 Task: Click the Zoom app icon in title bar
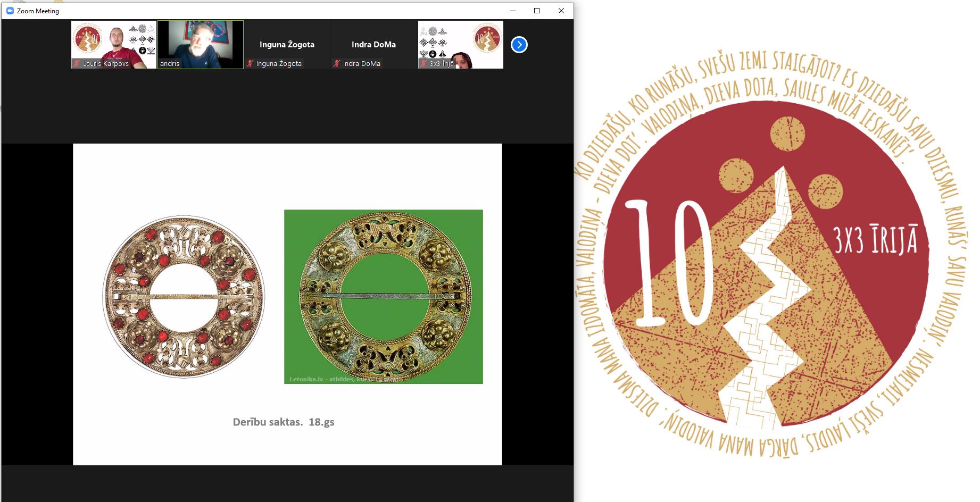tap(10, 11)
